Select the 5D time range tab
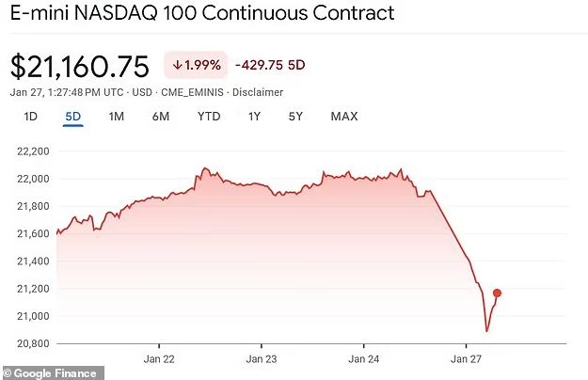Screen dimensions: 588x380 (73, 117)
